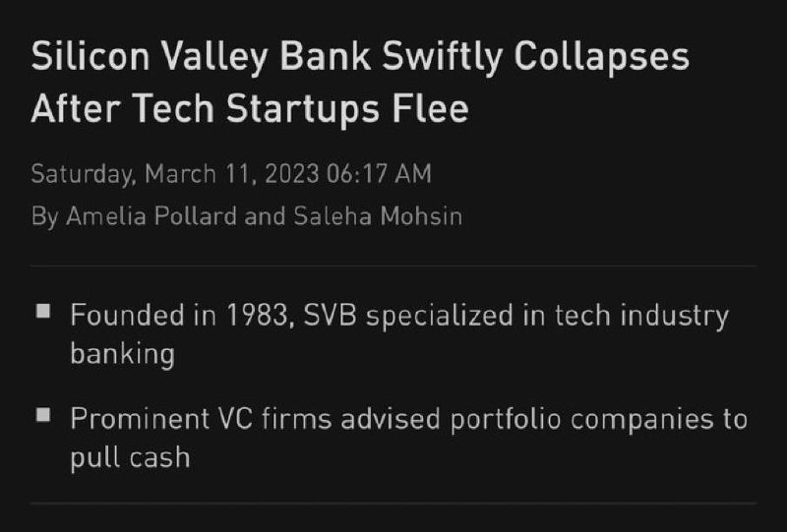
Task: Click the square bullet before 'Prominent VC firms'
Action: (43, 415)
